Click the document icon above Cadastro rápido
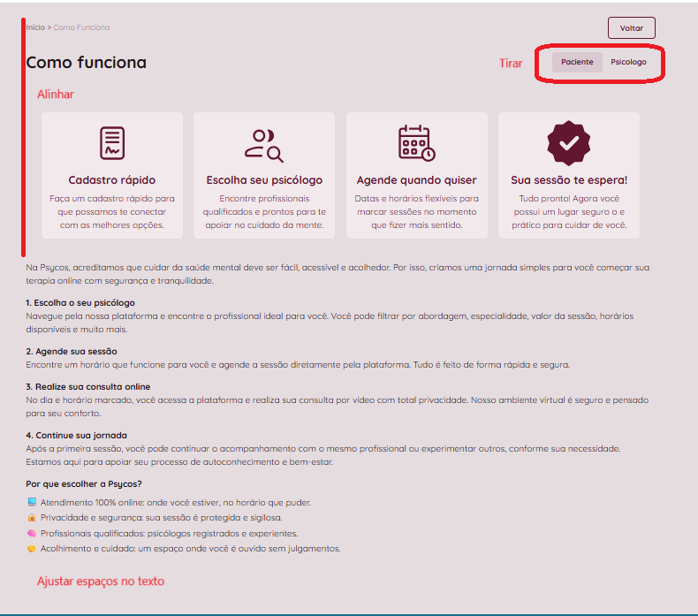The width and height of the screenshot is (698, 616). [x=112, y=142]
